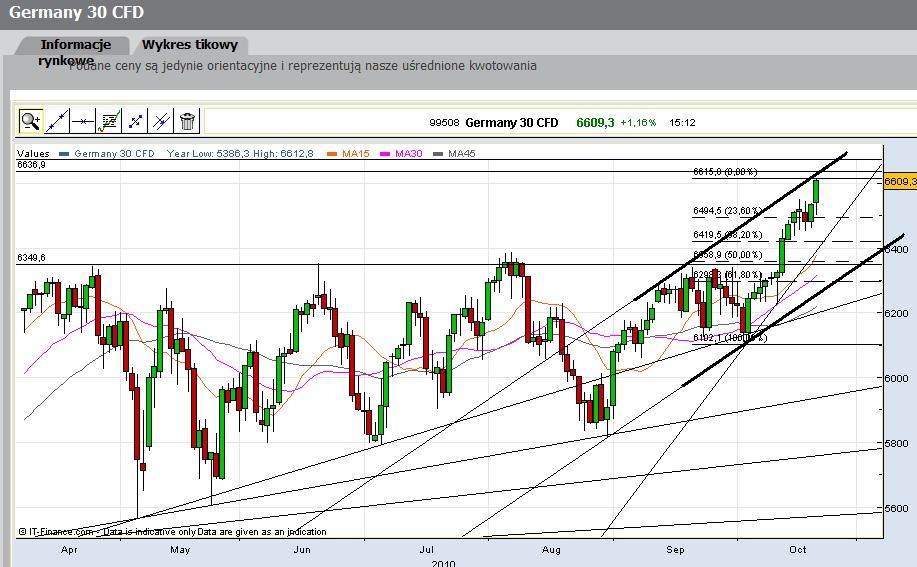Click the 6609,3 current price label
The width and height of the screenshot is (917, 567).
pyautogui.click(x=595, y=123)
